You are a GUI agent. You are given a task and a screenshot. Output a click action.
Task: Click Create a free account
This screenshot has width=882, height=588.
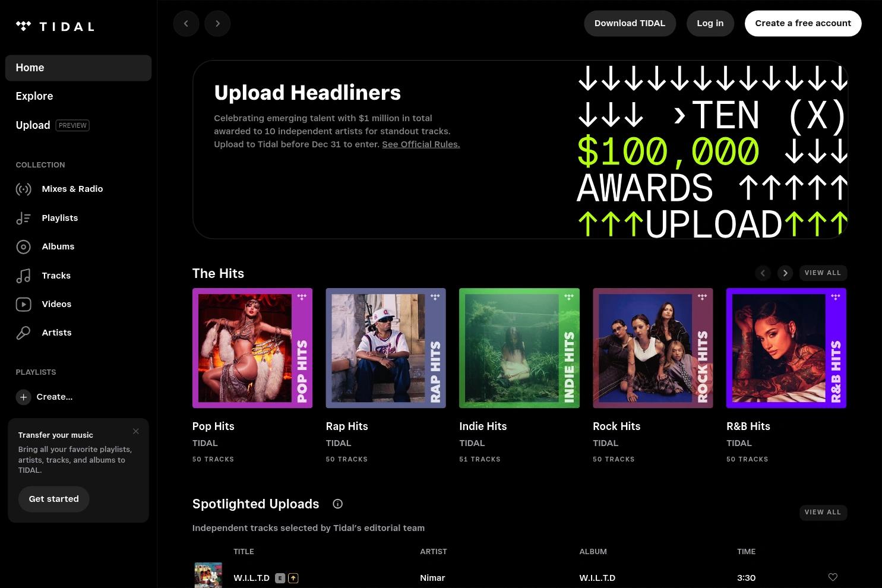pyautogui.click(x=803, y=23)
